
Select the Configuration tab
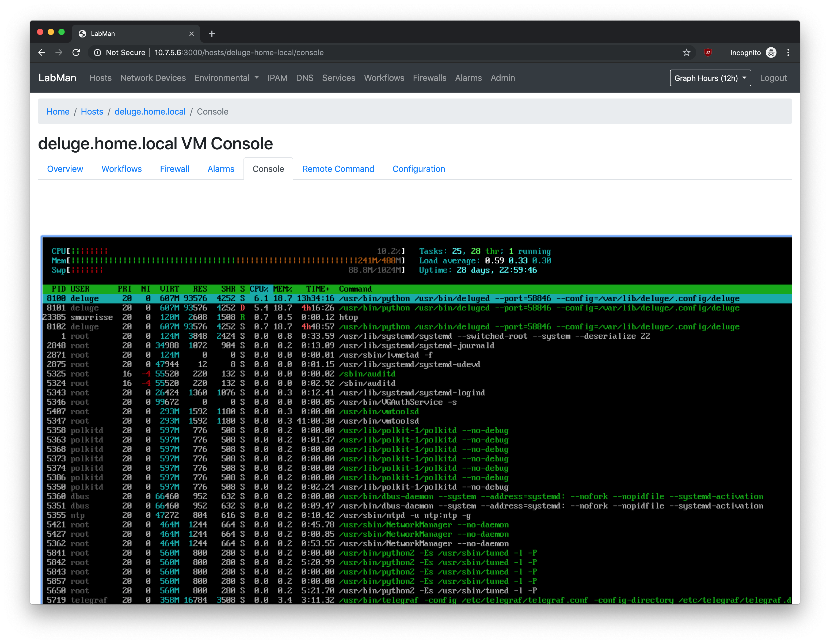pos(418,169)
